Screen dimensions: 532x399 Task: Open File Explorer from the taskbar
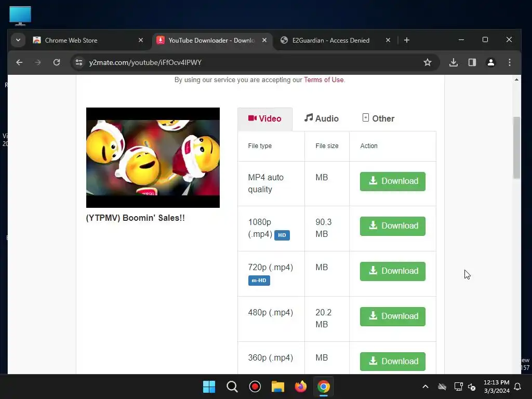point(278,387)
